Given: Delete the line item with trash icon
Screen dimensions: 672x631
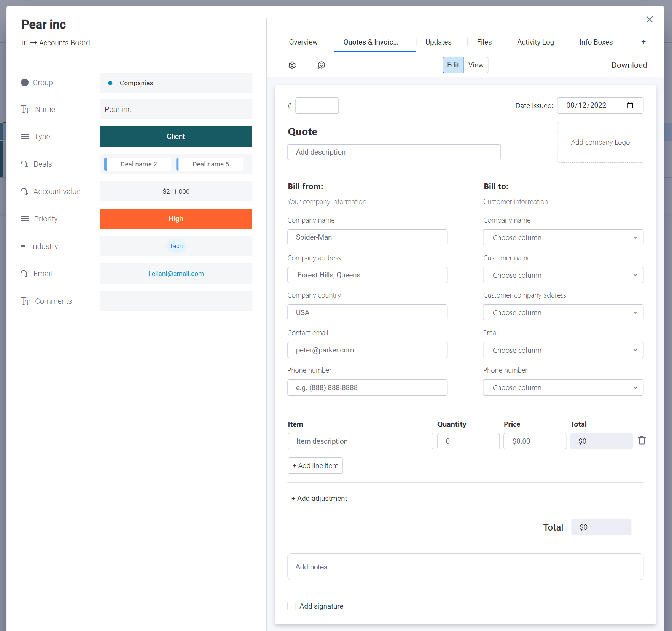Looking at the screenshot, I should click(x=642, y=440).
